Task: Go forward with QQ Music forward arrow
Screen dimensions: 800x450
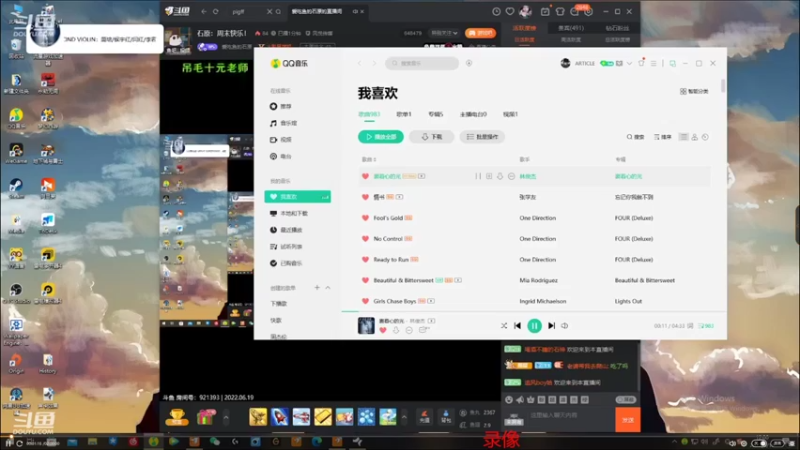Action: coord(374,63)
